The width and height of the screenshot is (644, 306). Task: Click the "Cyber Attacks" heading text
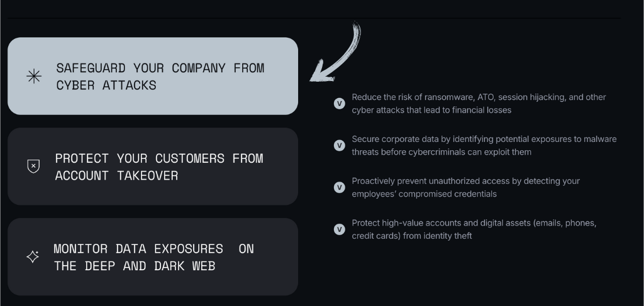(106, 85)
